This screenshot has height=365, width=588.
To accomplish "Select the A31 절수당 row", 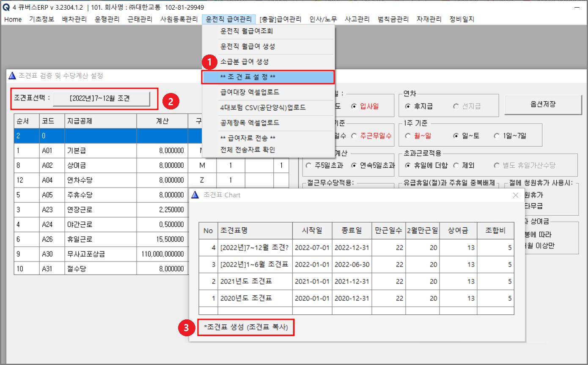I will (x=102, y=269).
